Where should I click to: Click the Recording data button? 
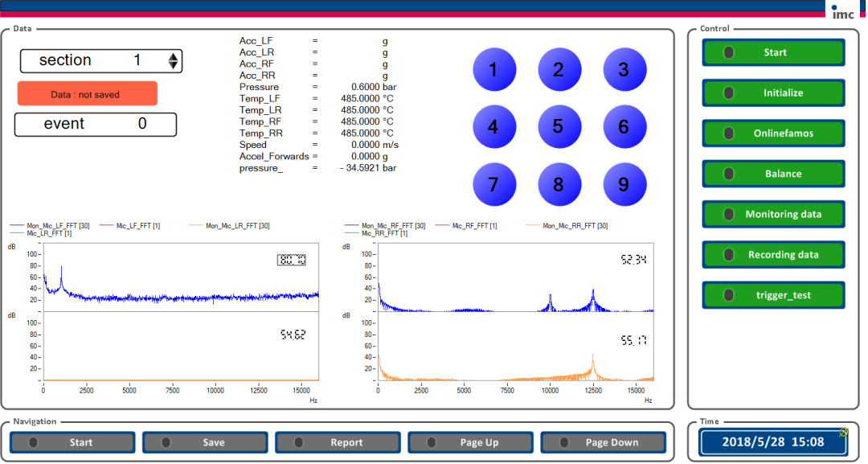pyautogui.click(x=773, y=255)
